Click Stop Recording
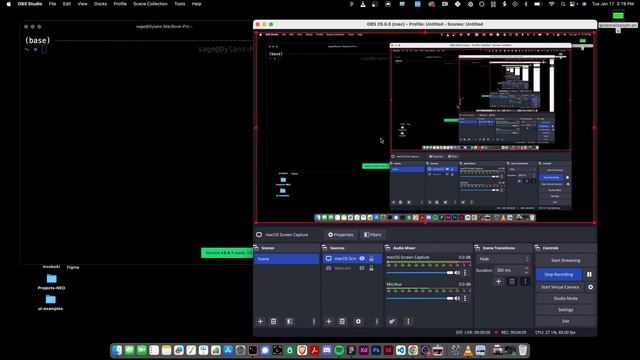 click(x=558, y=274)
